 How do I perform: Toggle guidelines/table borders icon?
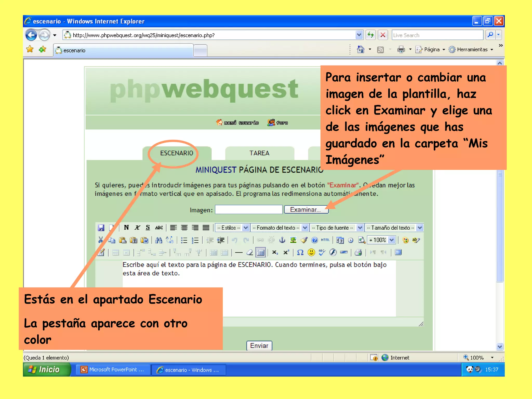[261, 252]
